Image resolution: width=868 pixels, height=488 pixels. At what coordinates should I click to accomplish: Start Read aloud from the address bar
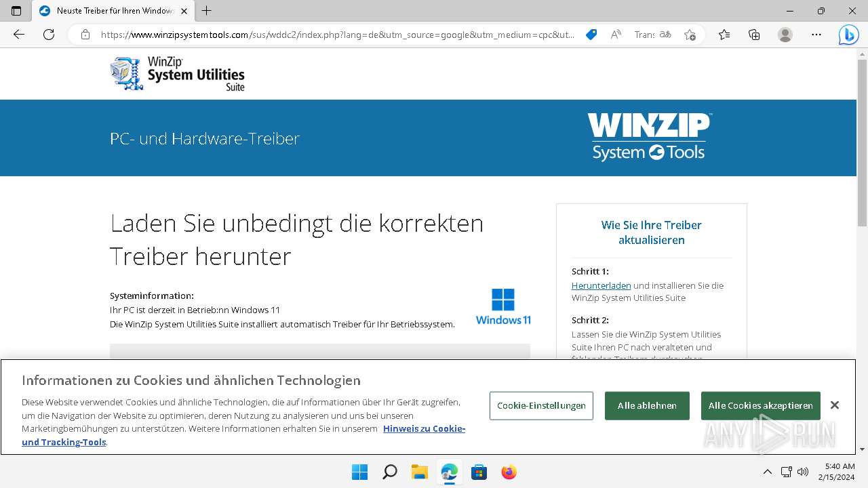coord(616,35)
